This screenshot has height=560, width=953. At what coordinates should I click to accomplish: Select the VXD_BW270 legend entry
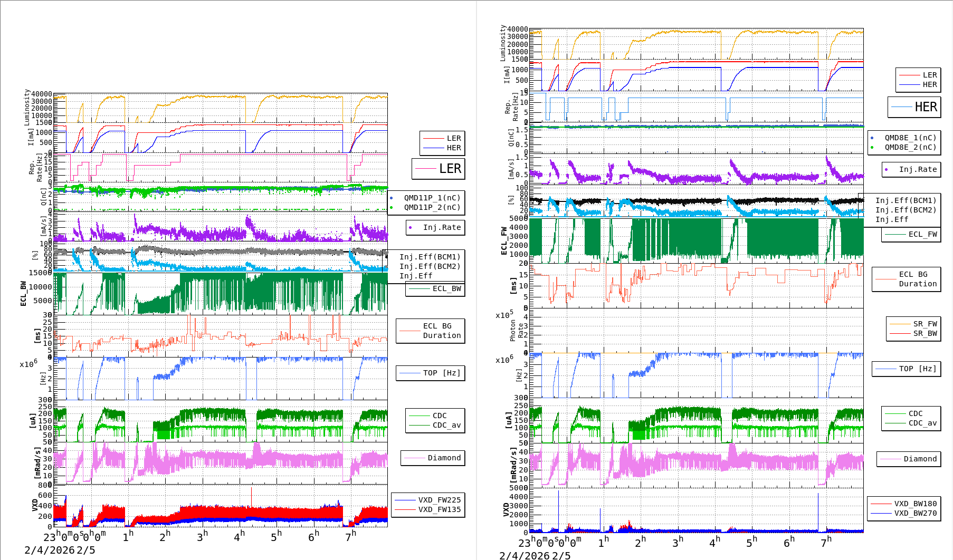[915, 514]
